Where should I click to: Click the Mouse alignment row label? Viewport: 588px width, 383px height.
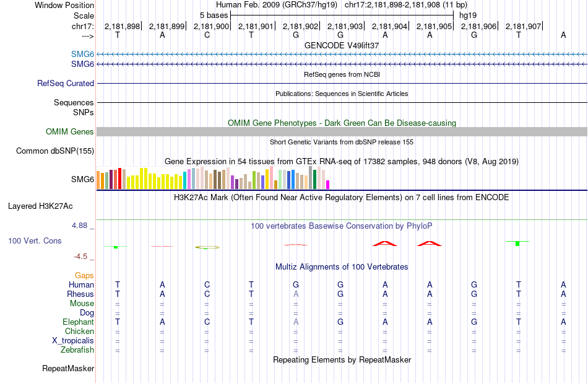click(82, 304)
